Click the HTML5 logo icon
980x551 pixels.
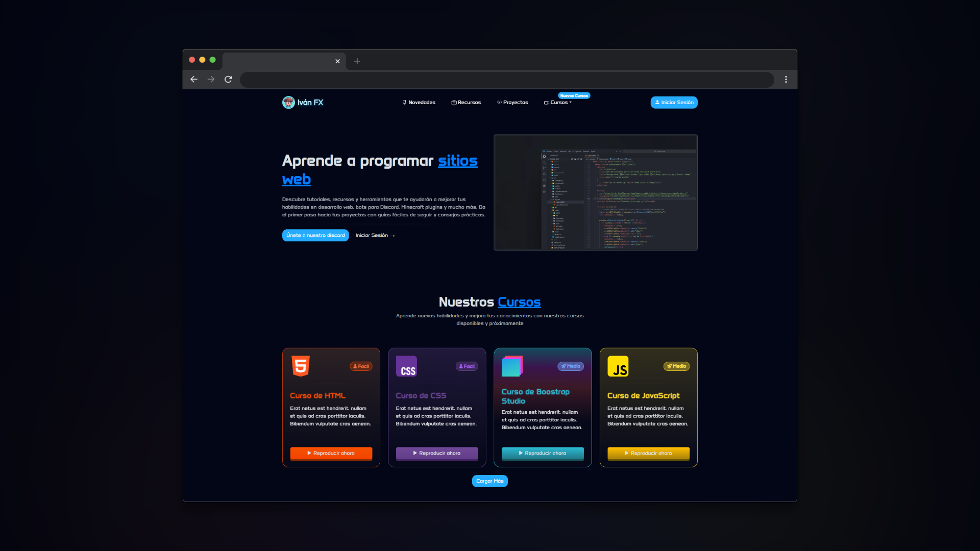tap(301, 366)
